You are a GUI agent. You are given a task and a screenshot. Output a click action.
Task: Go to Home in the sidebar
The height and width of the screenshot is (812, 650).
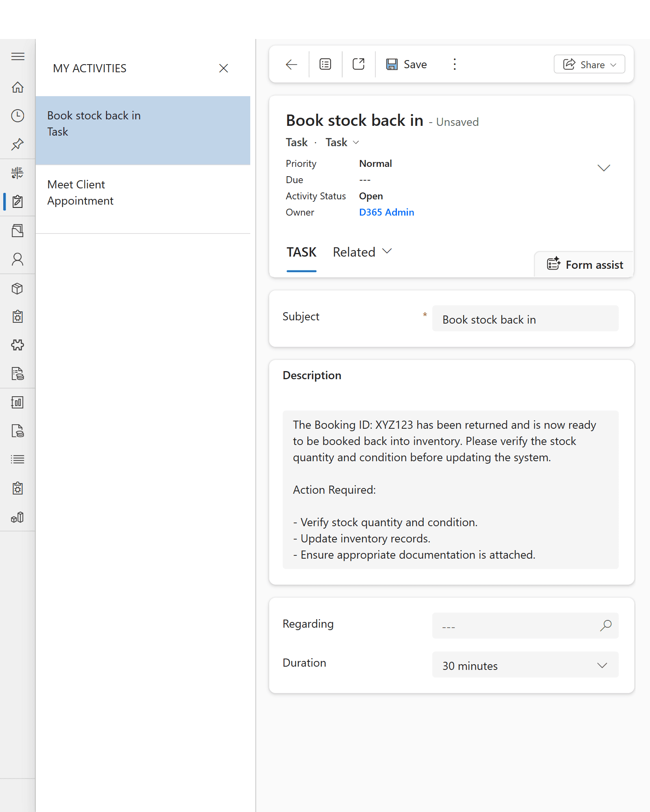[17, 87]
